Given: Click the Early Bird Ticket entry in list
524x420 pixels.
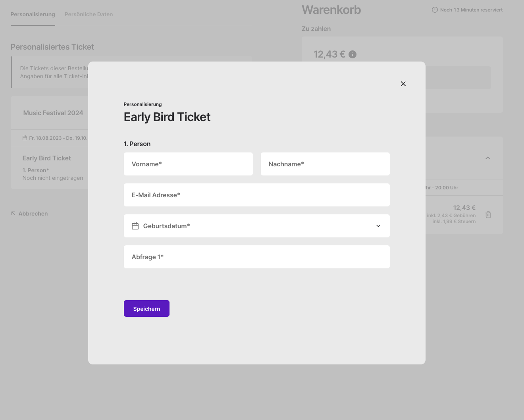Looking at the screenshot, I should pos(46,158).
